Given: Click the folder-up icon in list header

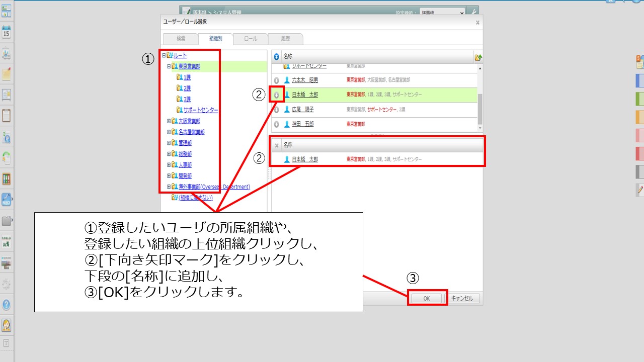Looking at the screenshot, I should [478, 57].
